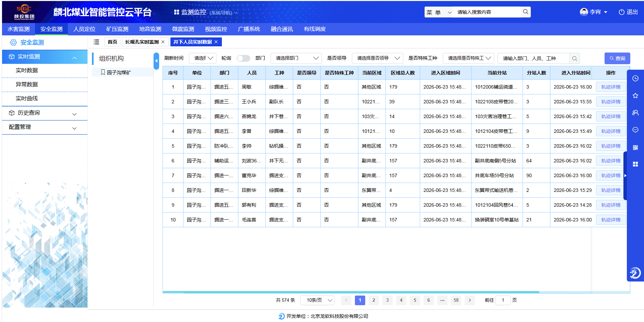Open the 10条/页 page size dropdown
The width and height of the screenshot is (644, 322).
(x=317, y=300)
